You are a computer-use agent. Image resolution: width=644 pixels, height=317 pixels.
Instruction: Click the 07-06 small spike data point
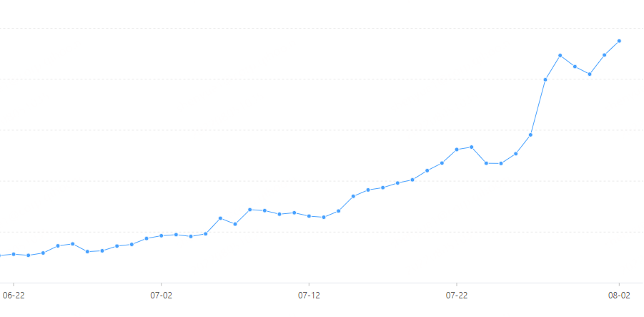click(x=220, y=218)
